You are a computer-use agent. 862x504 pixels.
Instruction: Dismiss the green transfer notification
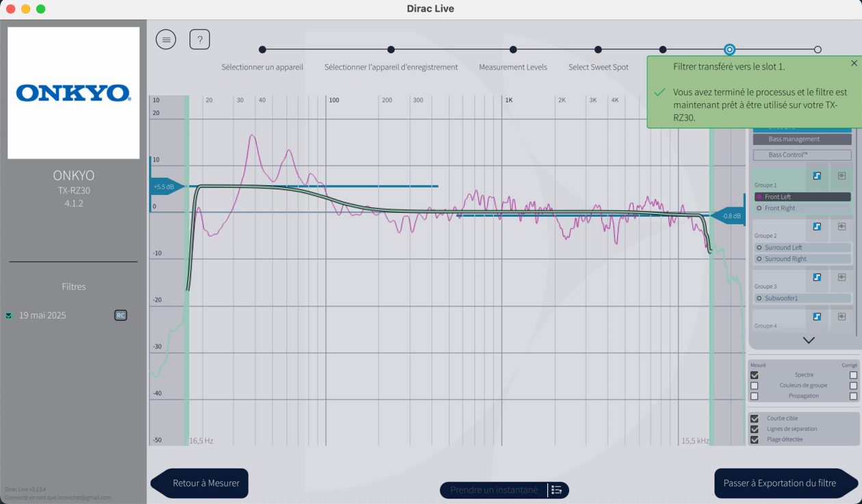[854, 63]
